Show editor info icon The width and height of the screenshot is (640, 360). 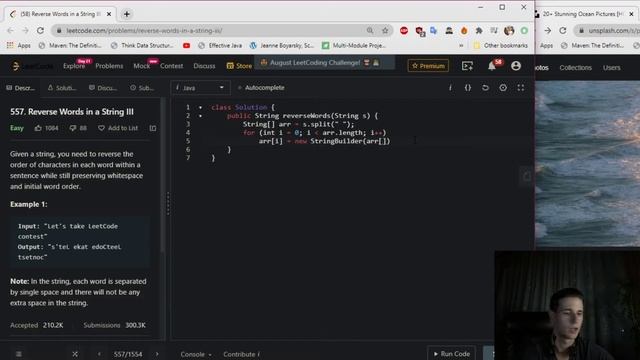tap(450, 88)
